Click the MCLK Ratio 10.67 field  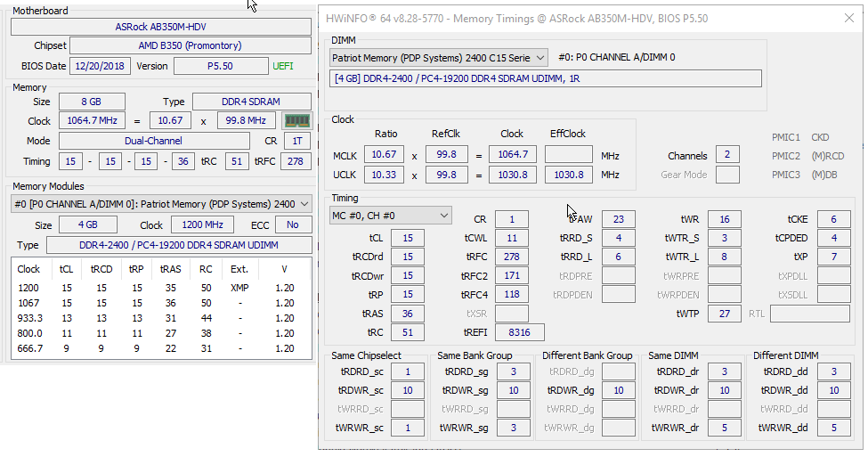(385, 156)
